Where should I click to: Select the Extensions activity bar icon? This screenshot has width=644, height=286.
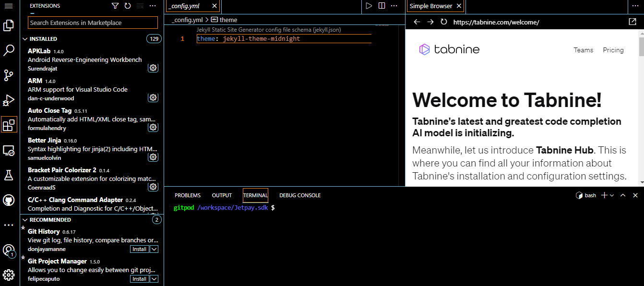tap(9, 125)
